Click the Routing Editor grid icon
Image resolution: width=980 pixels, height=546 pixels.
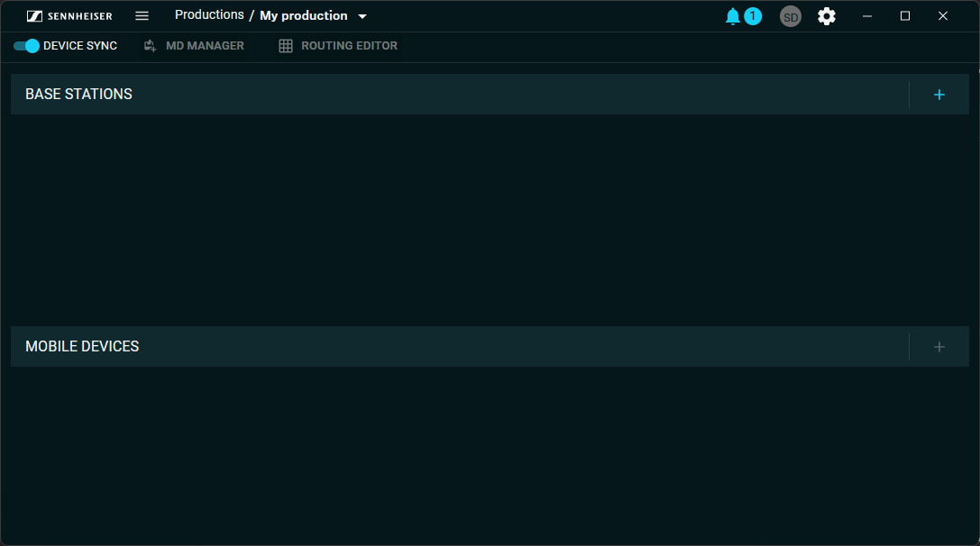pyautogui.click(x=286, y=46)
